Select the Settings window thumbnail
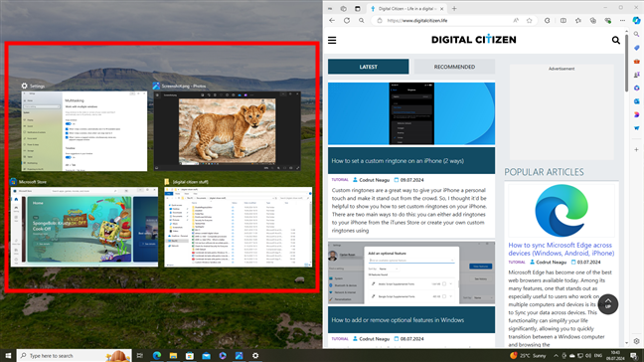Viewport: 644px width, 362px height. (84, 131)
